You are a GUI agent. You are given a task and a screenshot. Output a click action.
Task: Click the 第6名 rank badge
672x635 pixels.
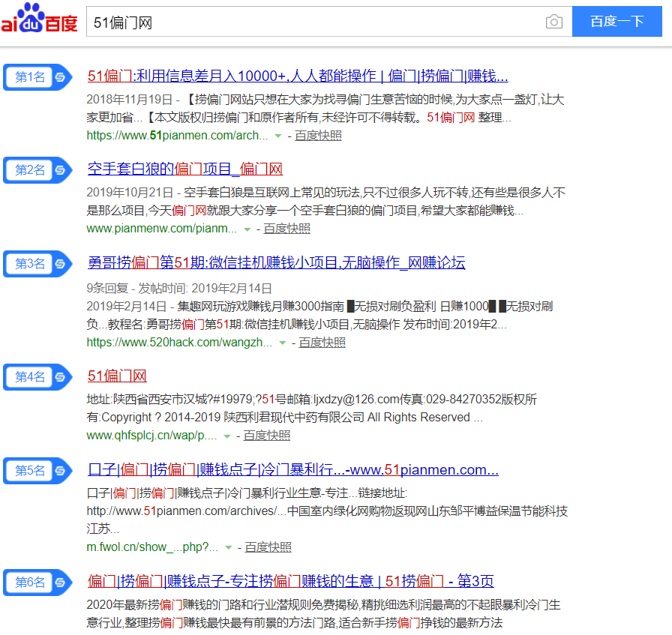(x=37, y=583)
